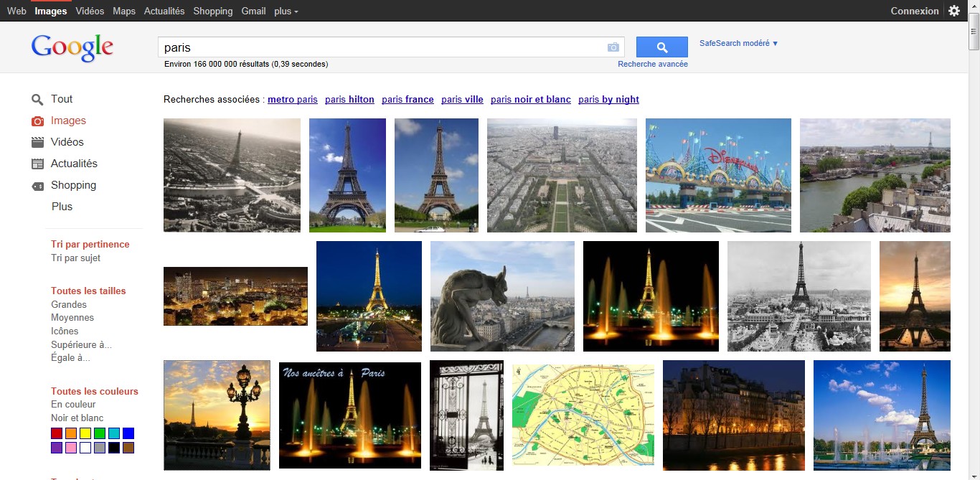Select 'Tri par sujet' sort option
This screenshot has width=980, height=480.
tap(75, 258)
